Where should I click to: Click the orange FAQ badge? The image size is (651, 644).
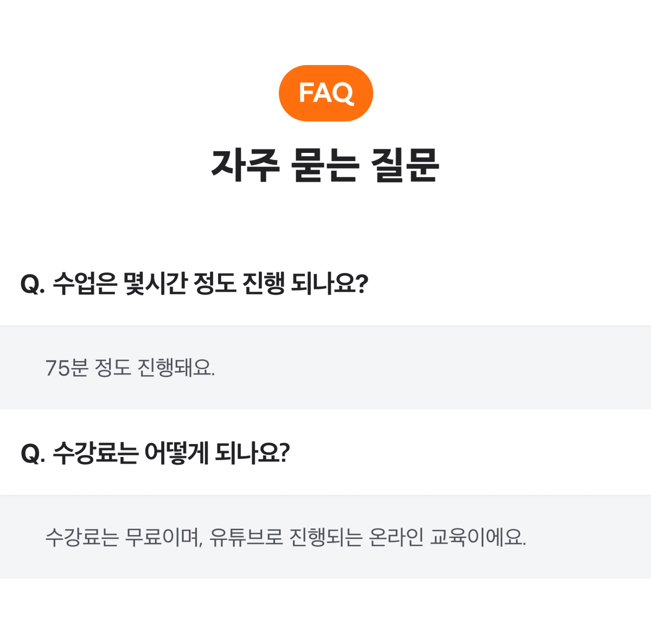click(325, 93)
